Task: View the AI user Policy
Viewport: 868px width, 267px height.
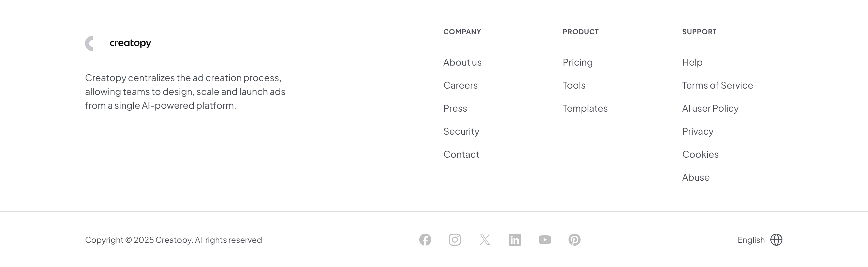Action: pyautogui.click(x=710, y=108)
